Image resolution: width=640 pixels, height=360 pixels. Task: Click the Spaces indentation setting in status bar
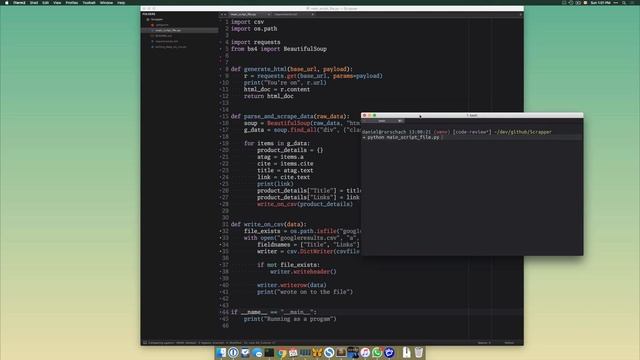pyautogui.click(x=484, y=343)
